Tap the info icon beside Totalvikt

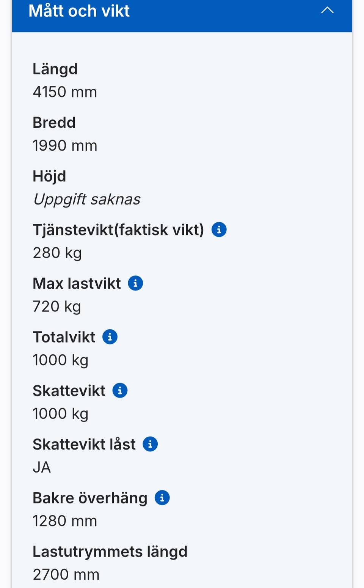pyautogui.click(x=110, y=337)
